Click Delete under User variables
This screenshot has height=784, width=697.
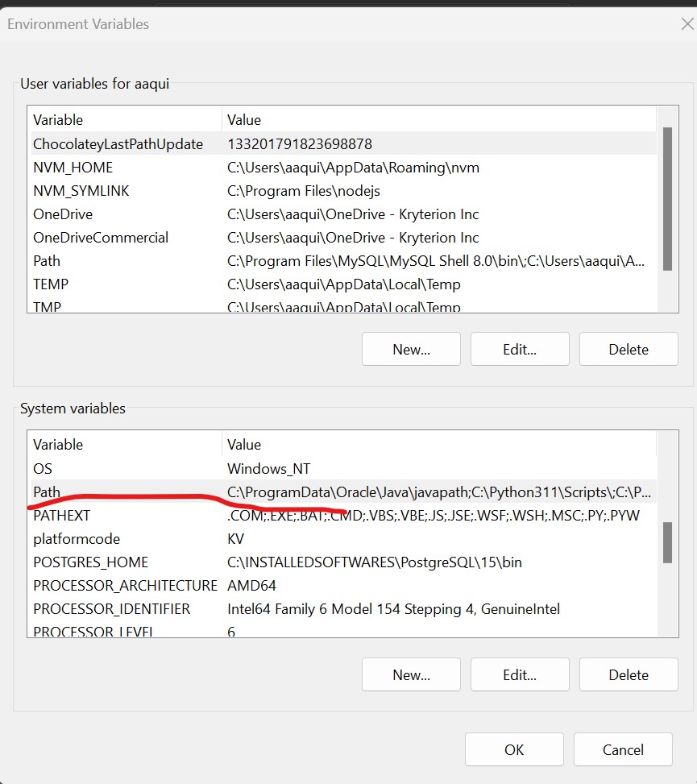pyautogui.click(x=629, y=349)
